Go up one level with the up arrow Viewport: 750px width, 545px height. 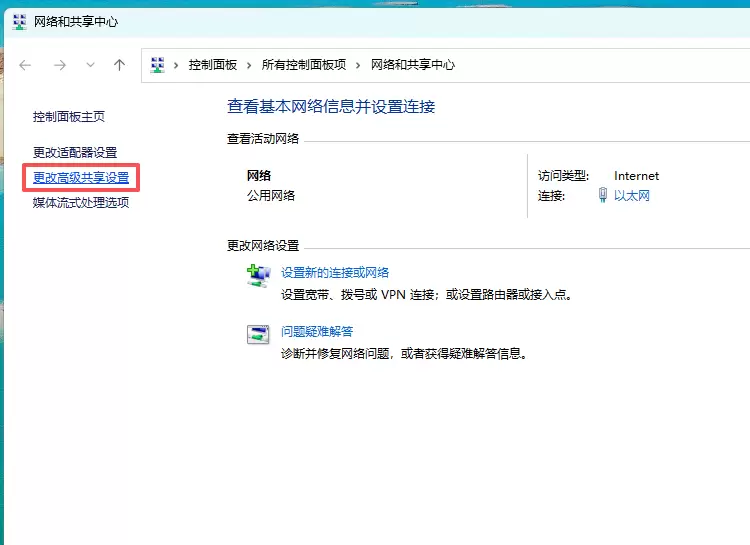pyautogui.click(x=120, y=65)
